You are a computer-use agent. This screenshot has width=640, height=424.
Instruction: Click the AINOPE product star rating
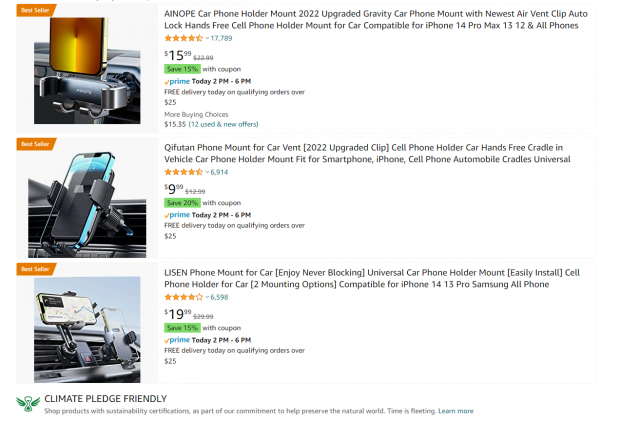click(183, 37)
